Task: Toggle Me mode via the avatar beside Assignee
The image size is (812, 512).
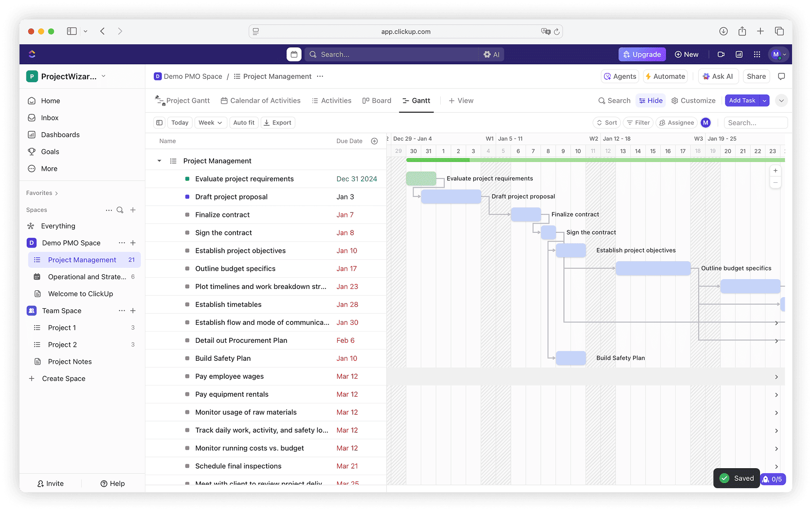Action: (x=705, y=123)
